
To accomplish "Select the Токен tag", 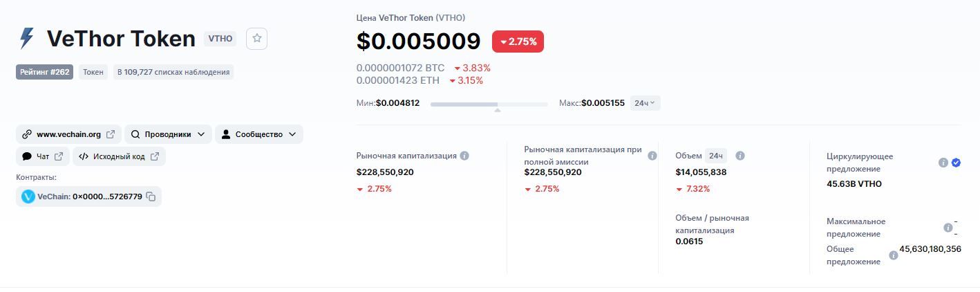I will (93, 72).
